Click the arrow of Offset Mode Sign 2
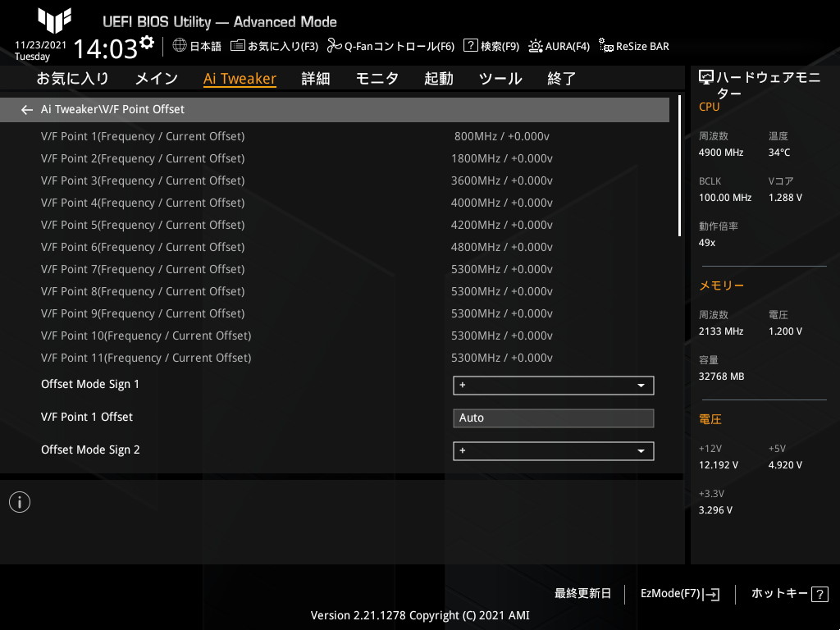Image resolution: width=840 pixels, height=630 pixels. click(x=641, y=451)
